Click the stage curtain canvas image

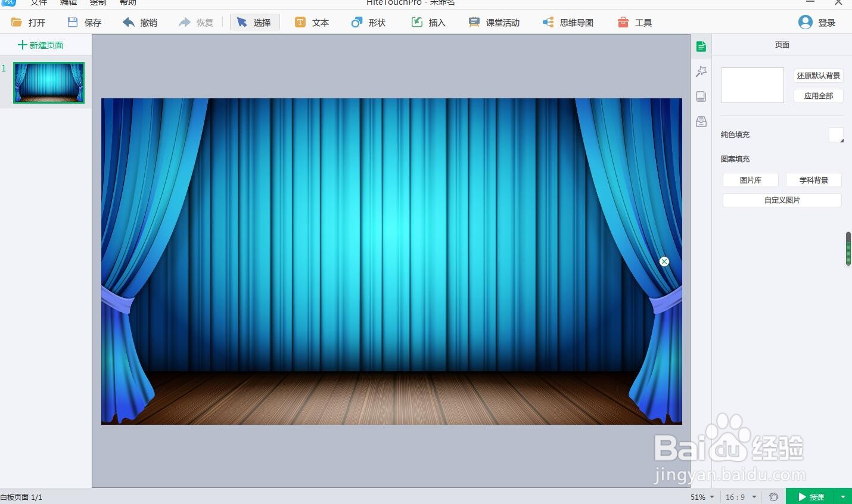click(391, 262)
